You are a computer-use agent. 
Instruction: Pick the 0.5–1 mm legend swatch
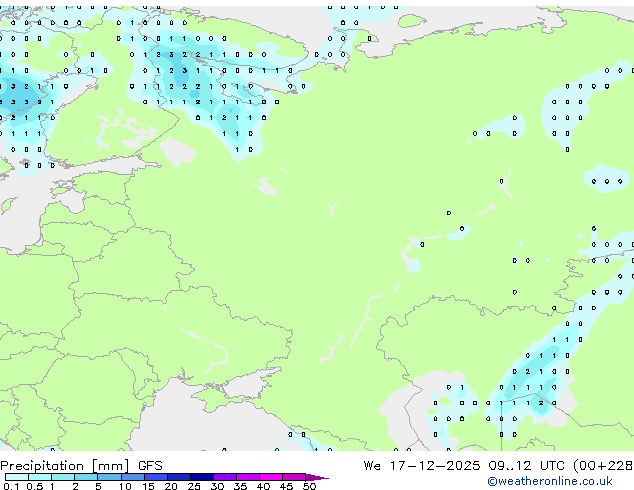pyautogui.click(x=40, y=477)
